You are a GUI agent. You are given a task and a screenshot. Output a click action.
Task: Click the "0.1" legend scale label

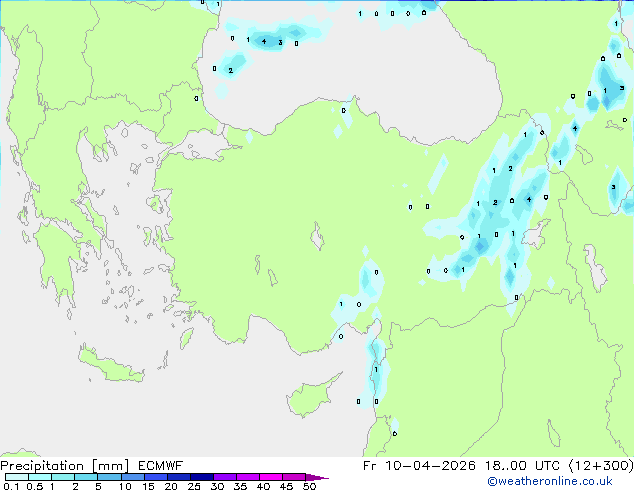pos(11,486)
